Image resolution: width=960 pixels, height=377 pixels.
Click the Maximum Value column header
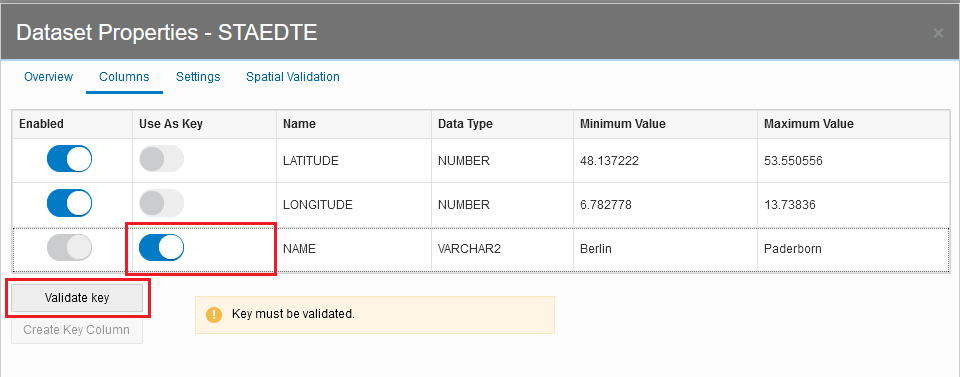[853, 124]
